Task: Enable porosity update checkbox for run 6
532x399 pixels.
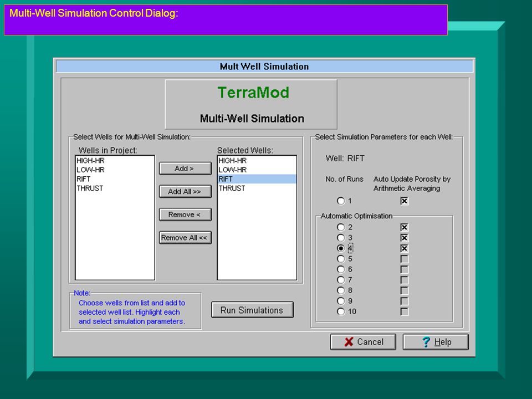Action: [404, 269]
